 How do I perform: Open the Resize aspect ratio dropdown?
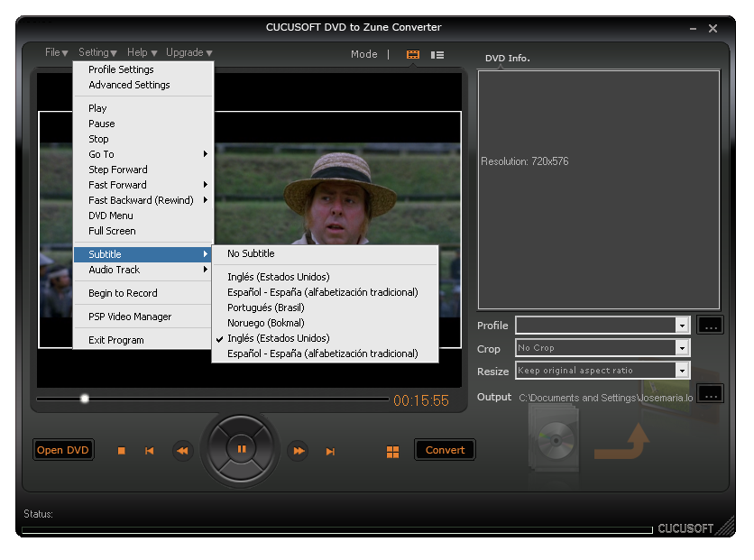(682, 371)
